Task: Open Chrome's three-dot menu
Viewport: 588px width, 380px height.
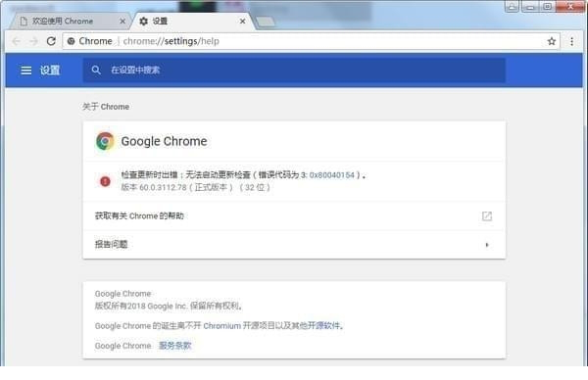Action: [x=571, y=41]
